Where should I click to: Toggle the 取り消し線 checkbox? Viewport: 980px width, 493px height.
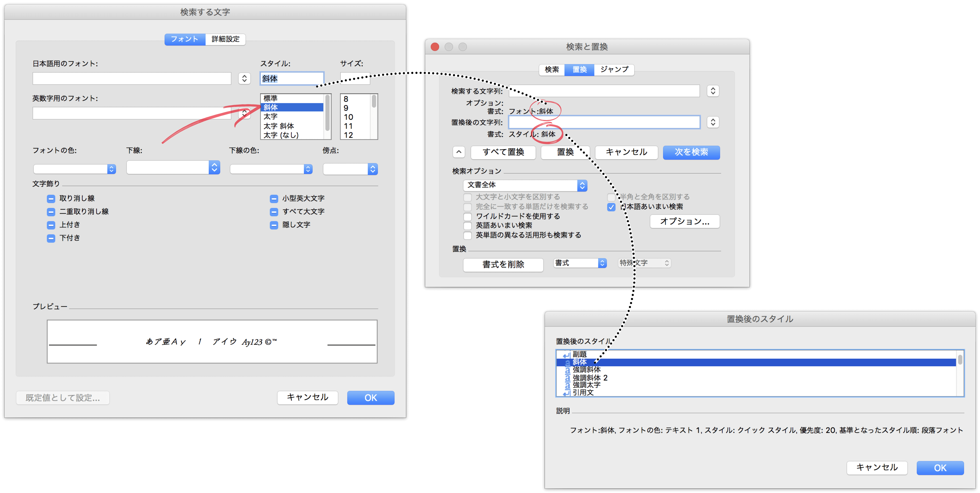pyautogui.click(x=51, y=198)
